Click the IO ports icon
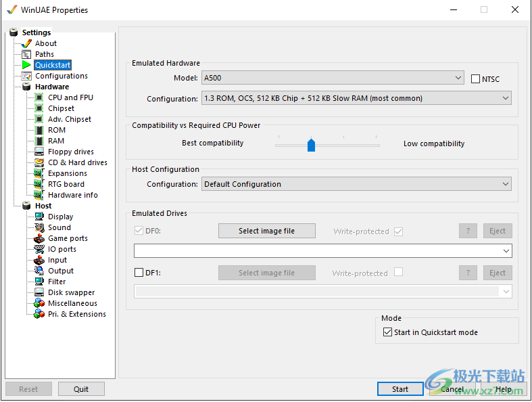Screen dimensions: 532x402 (x=39, y=249)
